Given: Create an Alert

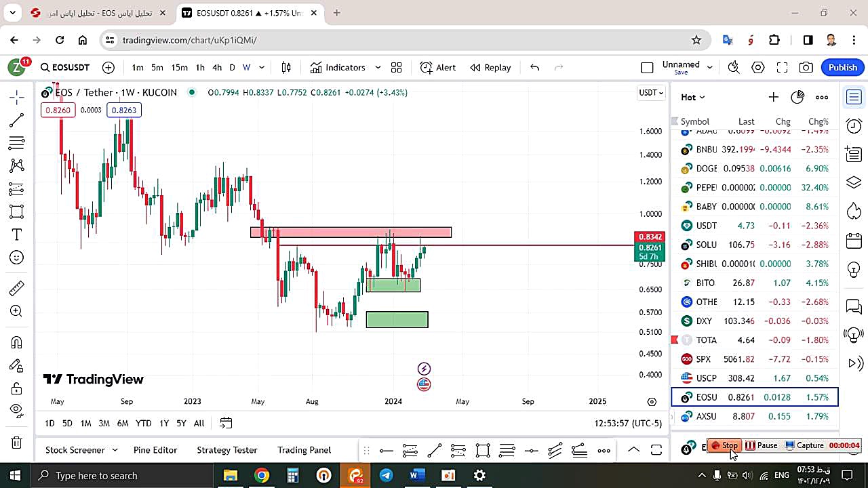Looking at the screenshot, I should pos(437,67).
